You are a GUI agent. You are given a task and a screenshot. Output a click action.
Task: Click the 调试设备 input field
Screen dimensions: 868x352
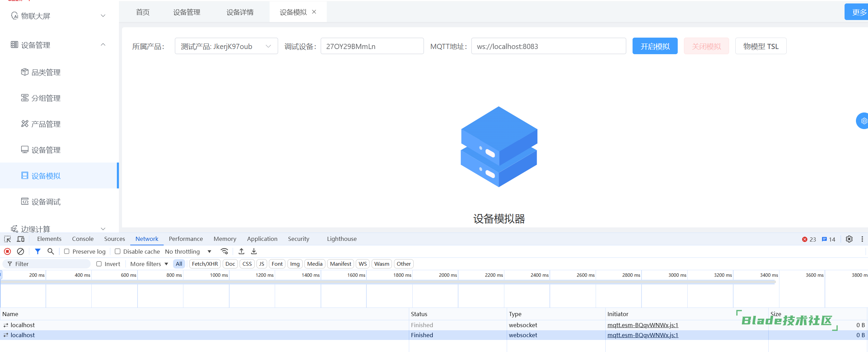(372, 46)
